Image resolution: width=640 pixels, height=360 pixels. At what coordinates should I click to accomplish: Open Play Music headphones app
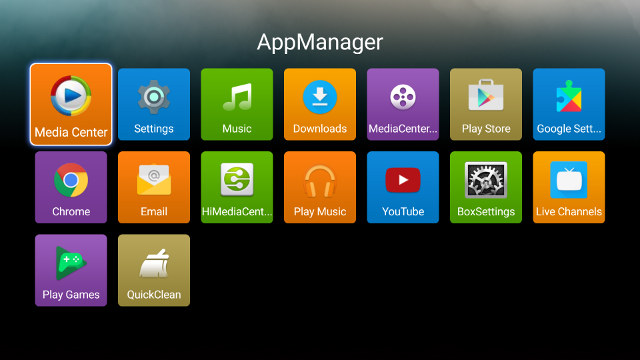pyautogui.click(x=320, y=187)
